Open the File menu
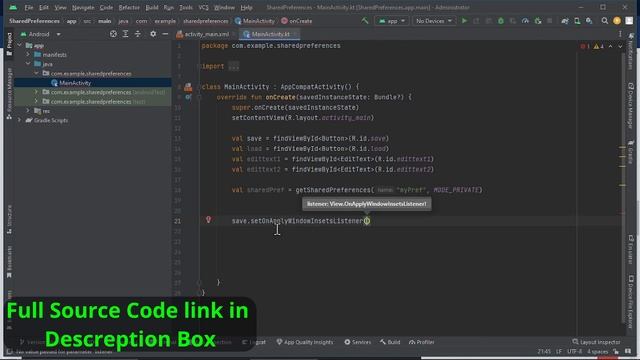 coord(29,7)
